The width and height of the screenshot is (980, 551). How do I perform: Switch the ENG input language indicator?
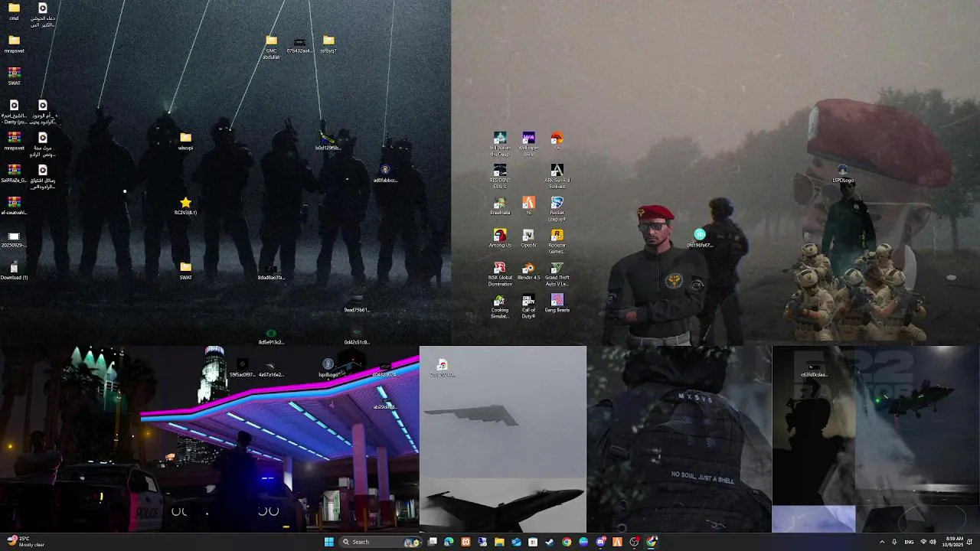[x=909, y=542]
